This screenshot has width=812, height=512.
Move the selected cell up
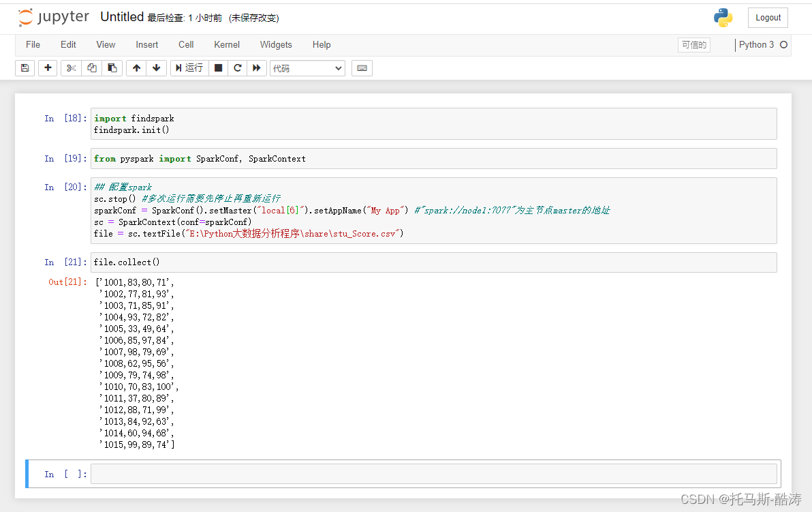pyautogui.click(x=136, y=67)
